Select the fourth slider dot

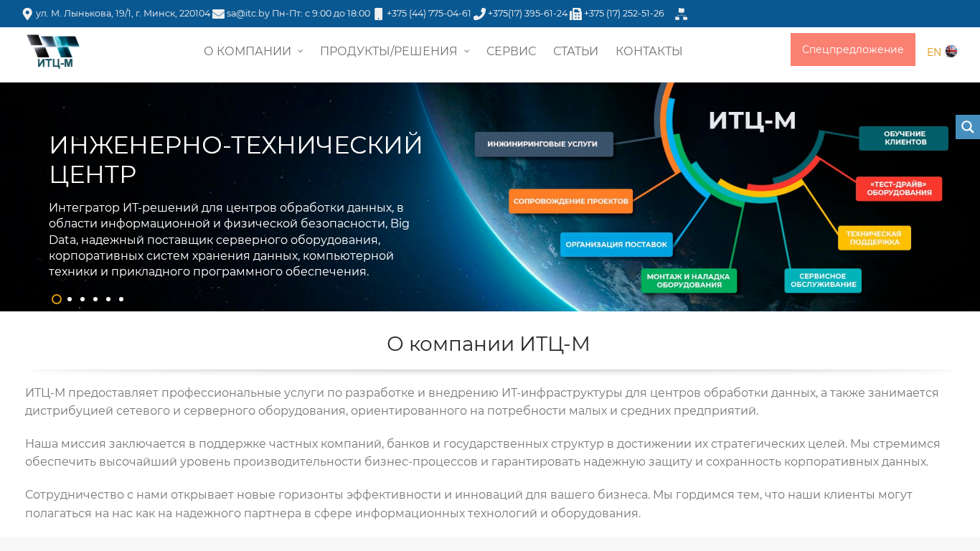coord(95,299)
